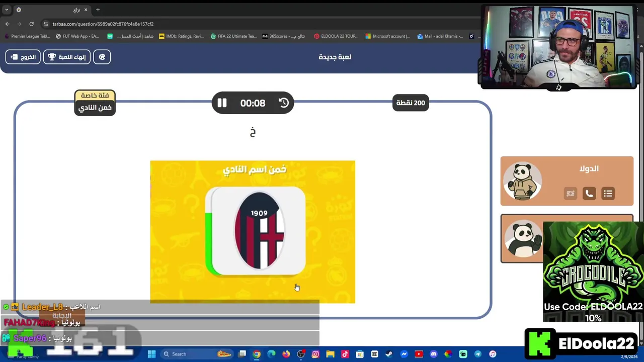Open TikTok from the taskbar
Viewport: 644px width, 362px height.
coord(345,354)
